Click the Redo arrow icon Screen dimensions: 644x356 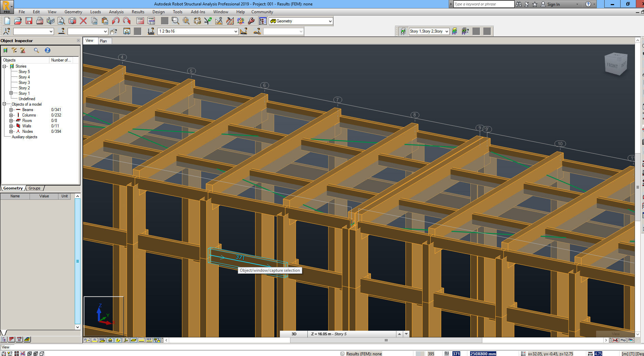pos(127,21)
